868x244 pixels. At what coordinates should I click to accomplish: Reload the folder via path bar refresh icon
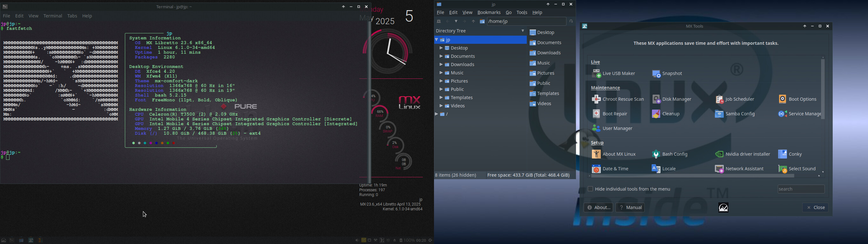pos(571,21)
